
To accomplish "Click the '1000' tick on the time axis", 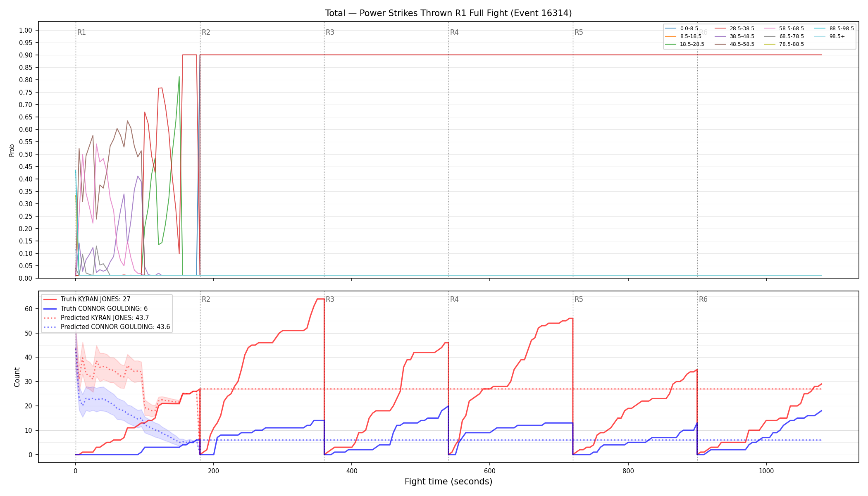I will (766, 471).
